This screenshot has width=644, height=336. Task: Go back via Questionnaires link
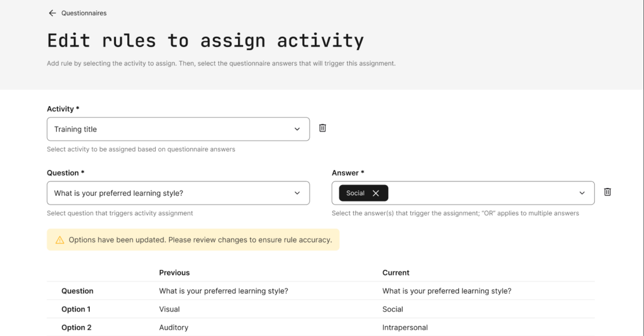pyautogui.click(x=84, y=13)
